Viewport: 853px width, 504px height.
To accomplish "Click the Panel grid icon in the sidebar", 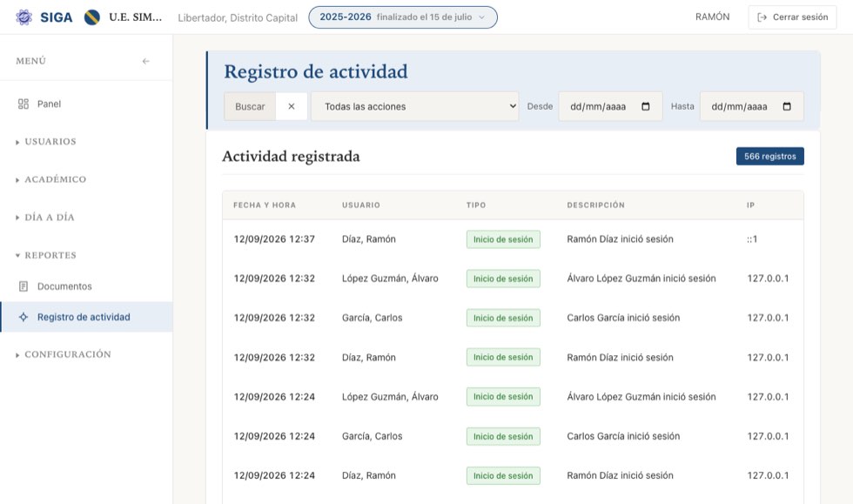I will point(24,104).
